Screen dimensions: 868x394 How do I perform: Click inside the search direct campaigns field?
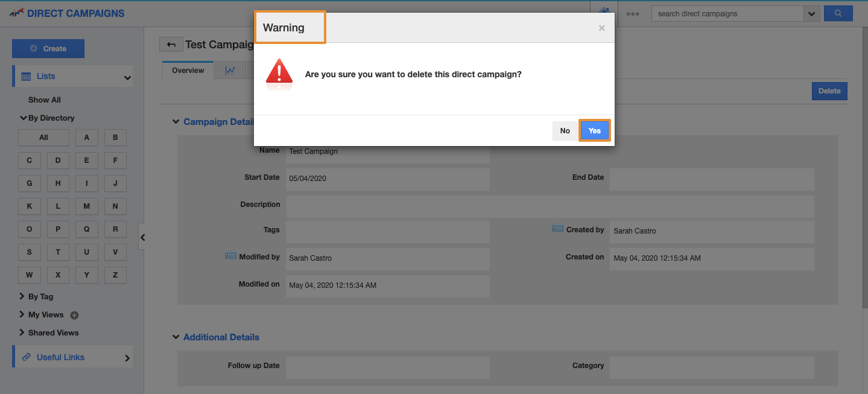(724, 13)
